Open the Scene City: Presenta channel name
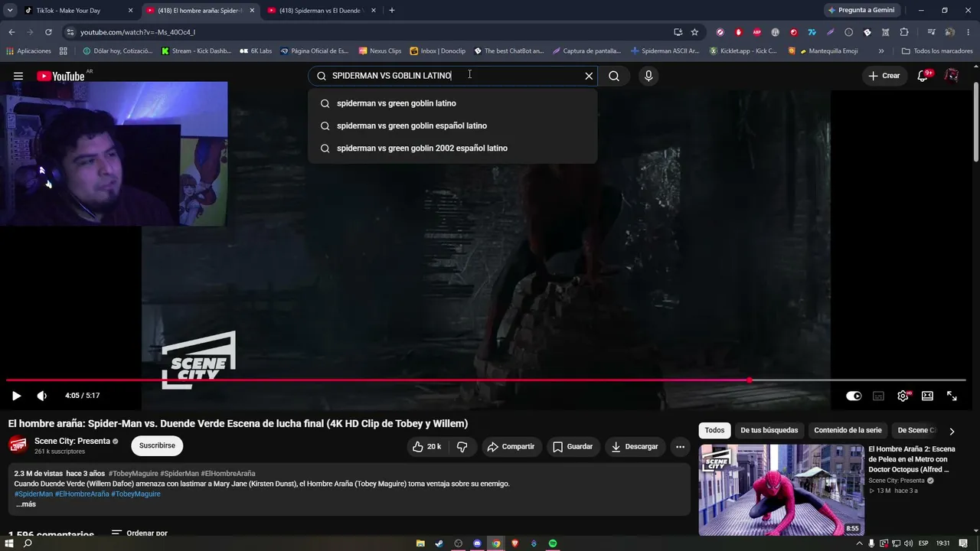 point(72,442)
